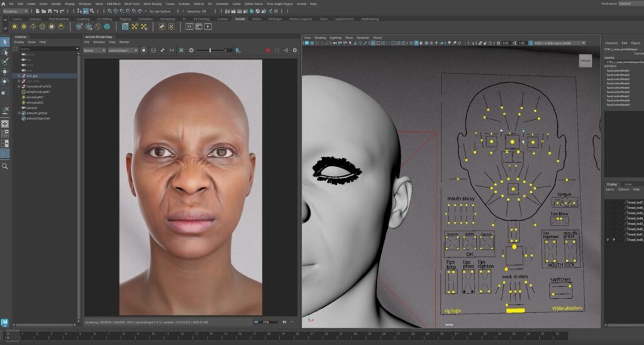Click the FRONT view cube face
The height and width of the screenshot is (345, 644).
[585, 60]
